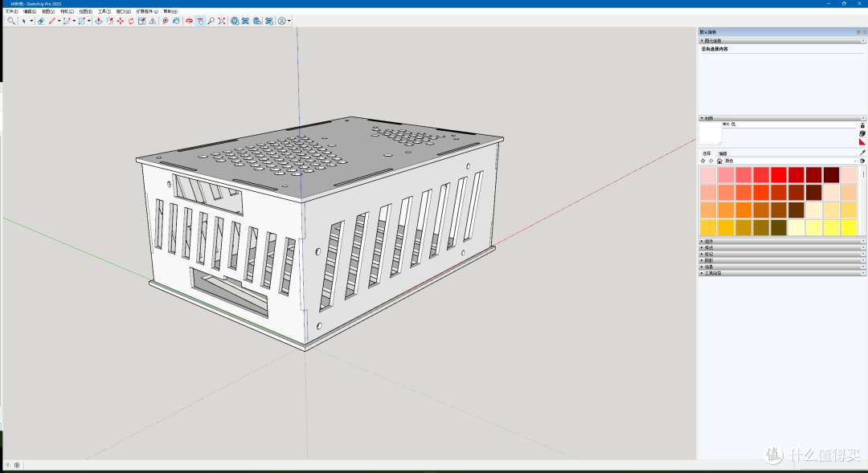The width and height of the screenshot is (868, 473).
Task: Open the materials library dropdown list
Action: tap(854, 161)
